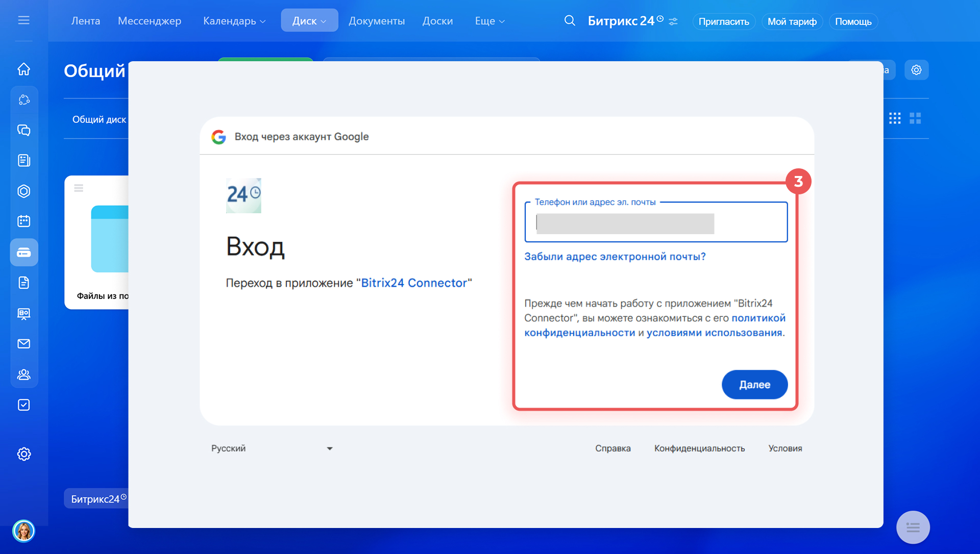Open the calendar icon in sidebar

(24, 221)
